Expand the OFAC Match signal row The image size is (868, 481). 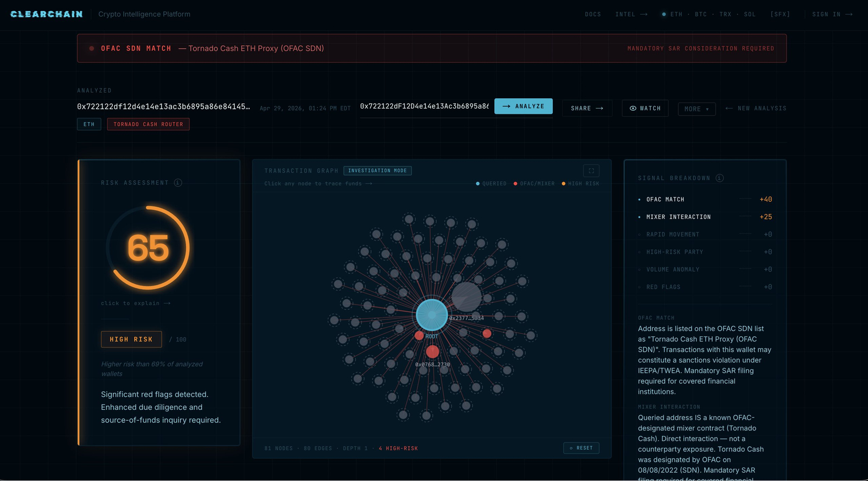(x=705, y=199)
